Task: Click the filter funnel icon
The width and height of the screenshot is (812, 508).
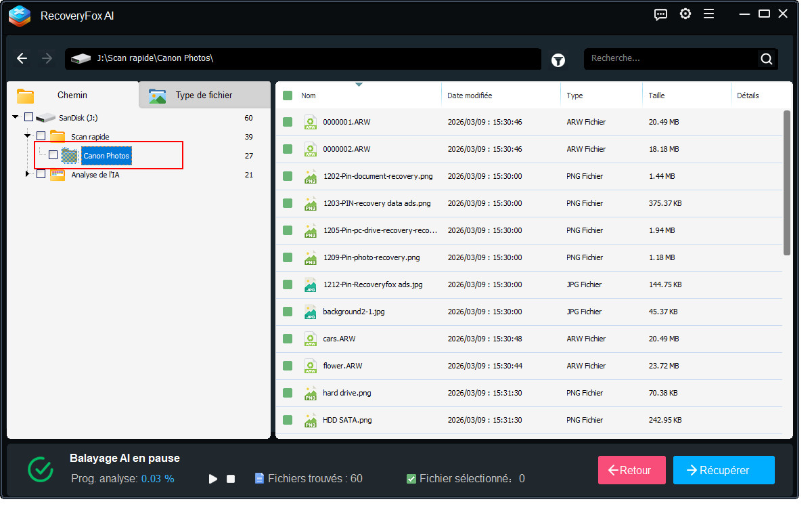Action: click(x=558, y=60)
